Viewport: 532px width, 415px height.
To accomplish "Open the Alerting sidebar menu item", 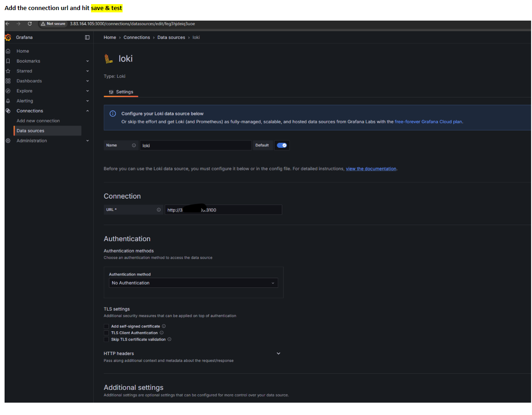I will click(x=25, y=101).
